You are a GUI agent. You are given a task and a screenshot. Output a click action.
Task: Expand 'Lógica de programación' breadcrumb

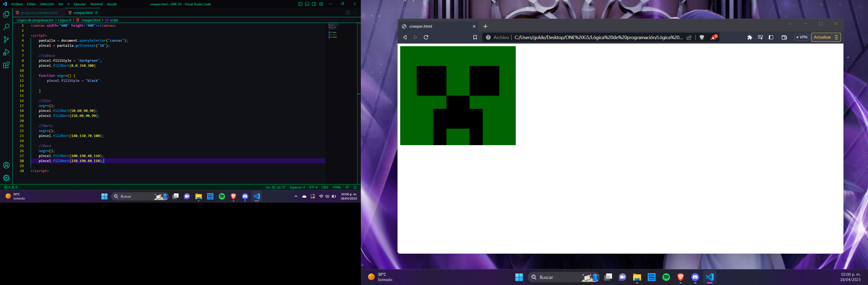point(35,20)
